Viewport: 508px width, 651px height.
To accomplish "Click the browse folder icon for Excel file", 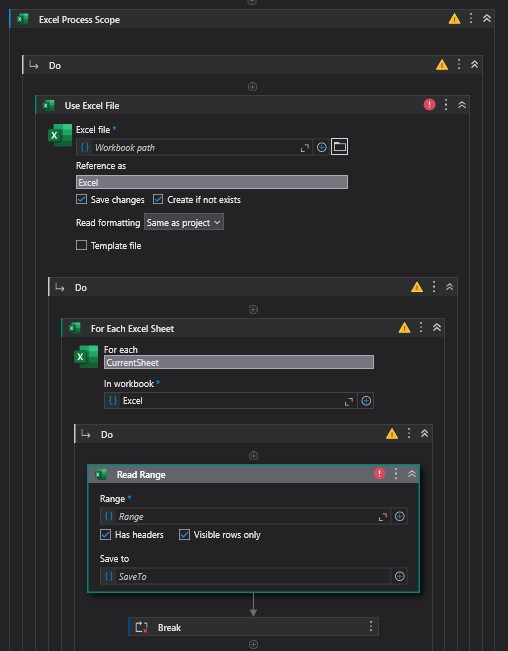I will [339, 147].
